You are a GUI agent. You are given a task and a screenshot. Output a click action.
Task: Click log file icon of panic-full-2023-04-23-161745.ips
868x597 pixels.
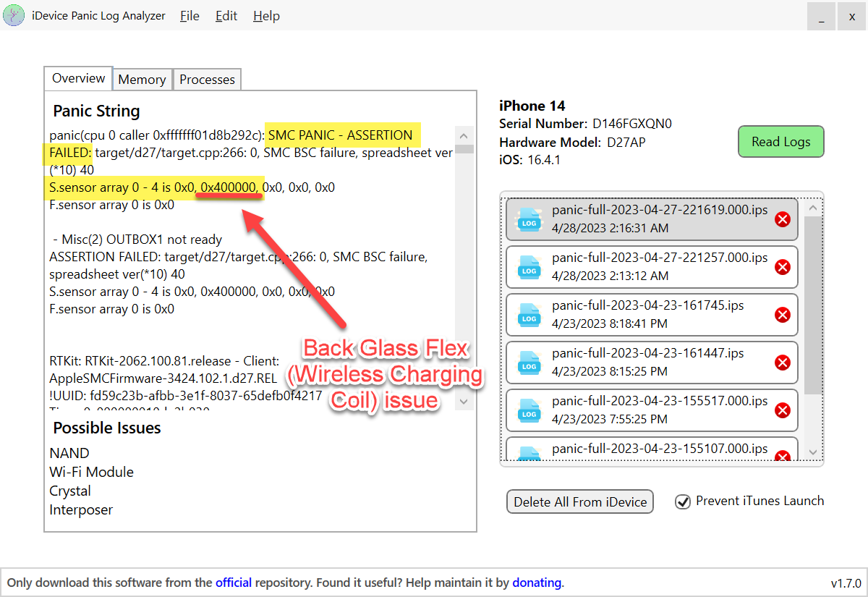(529, 315)
